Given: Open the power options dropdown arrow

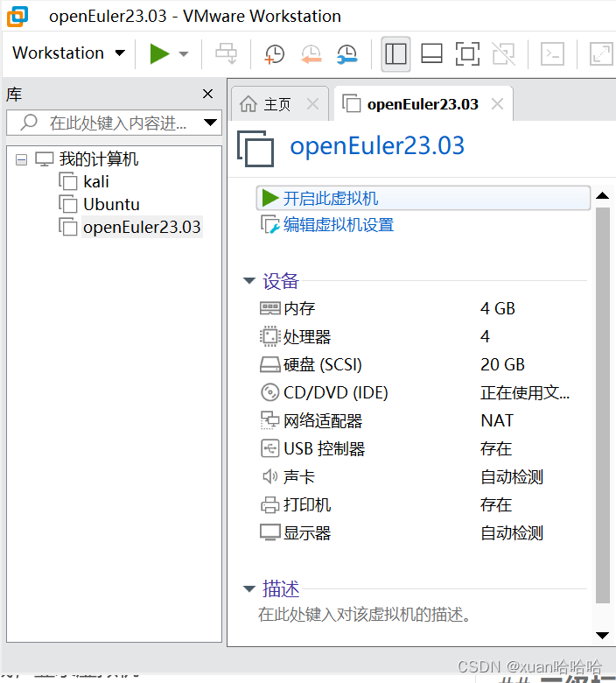Looking at the screenshot, I should coord(184,54).
